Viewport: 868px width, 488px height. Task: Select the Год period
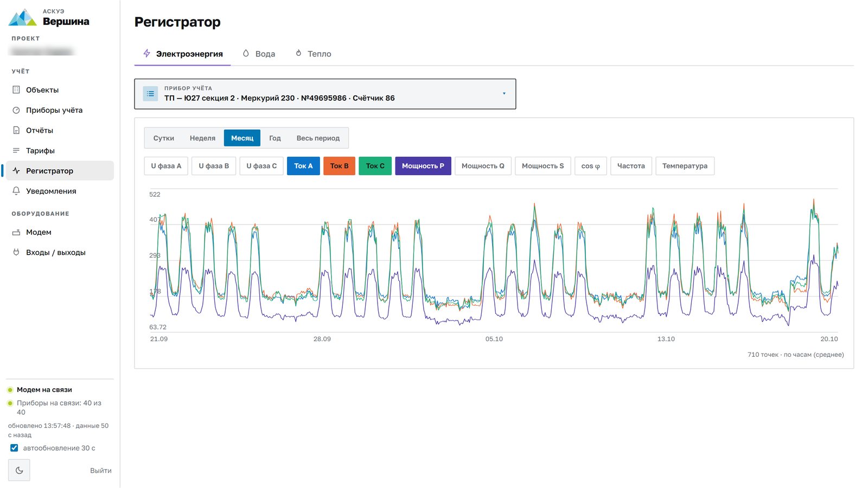click(x=275, y=138)
